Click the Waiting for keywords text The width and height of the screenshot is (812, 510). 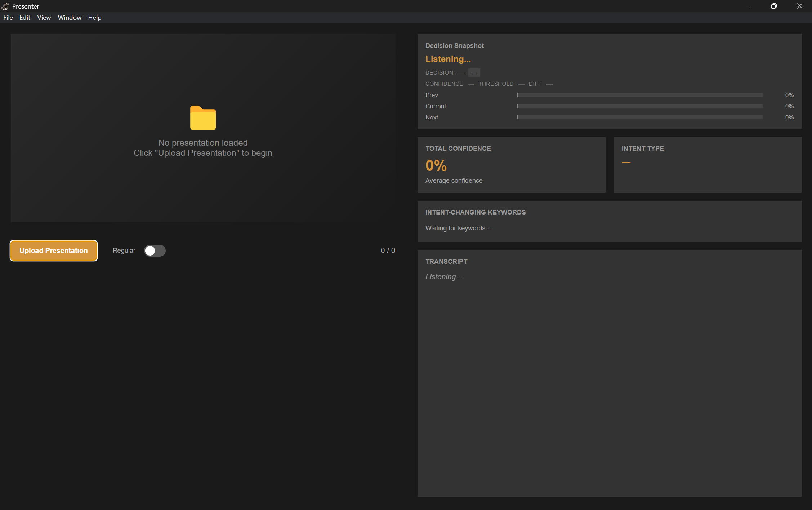point(458,228)
